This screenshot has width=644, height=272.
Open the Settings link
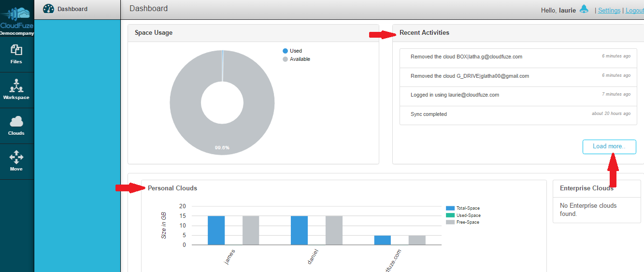coord(609,10)
